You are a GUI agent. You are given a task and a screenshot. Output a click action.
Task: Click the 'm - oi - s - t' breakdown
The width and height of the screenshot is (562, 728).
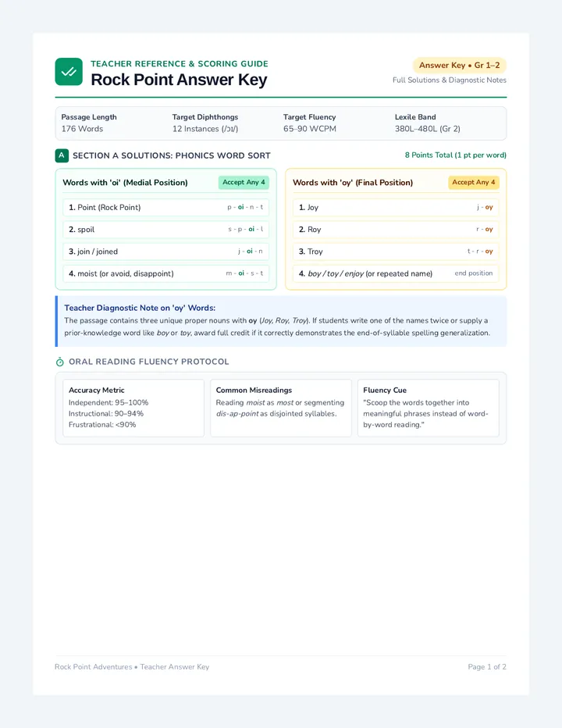coord(244,273)
